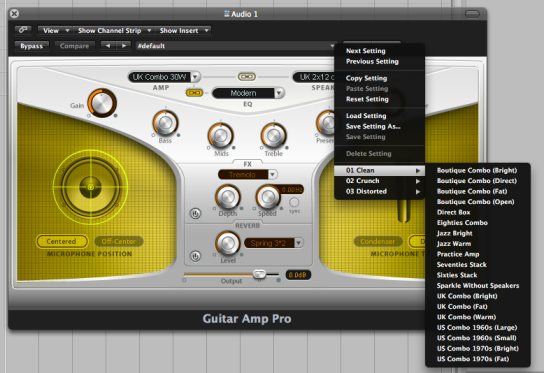Click the Mids knob

pyautogui.click(x=220, y=135)
